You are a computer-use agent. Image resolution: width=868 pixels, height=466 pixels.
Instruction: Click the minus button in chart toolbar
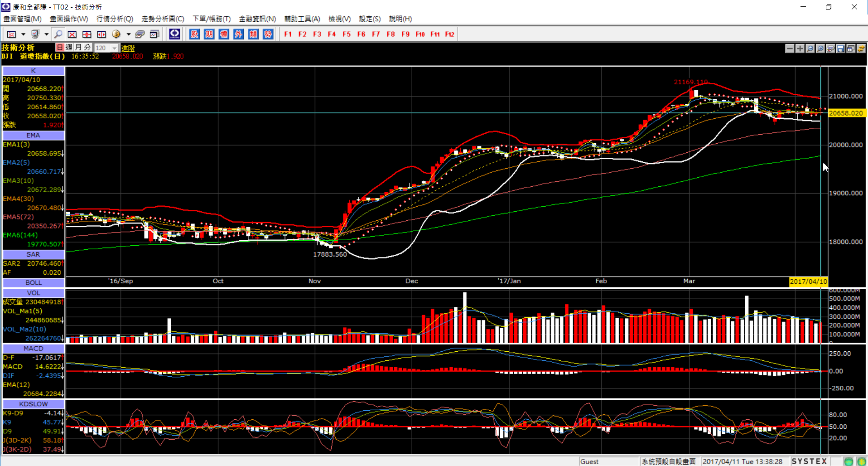(790, 49)
